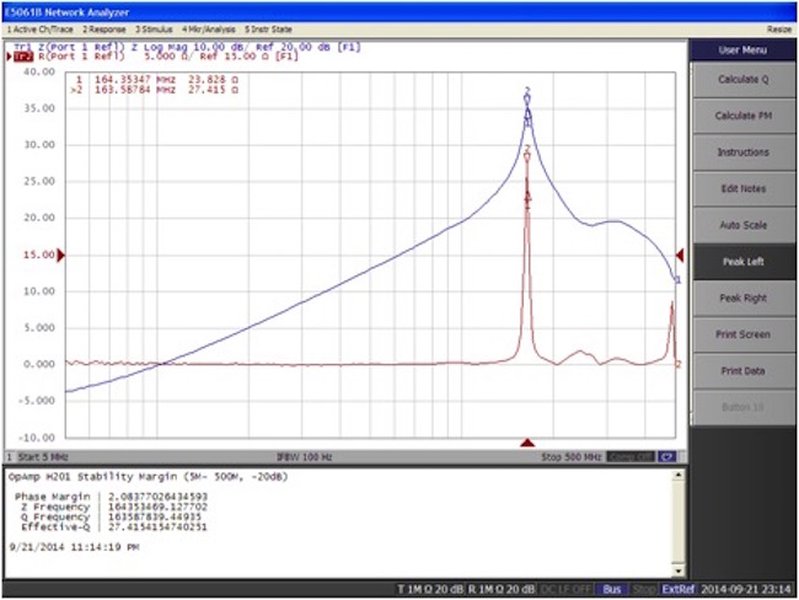Click scroll down arrow in notes panel
799x600 pixels.
(x=678, y=570)
